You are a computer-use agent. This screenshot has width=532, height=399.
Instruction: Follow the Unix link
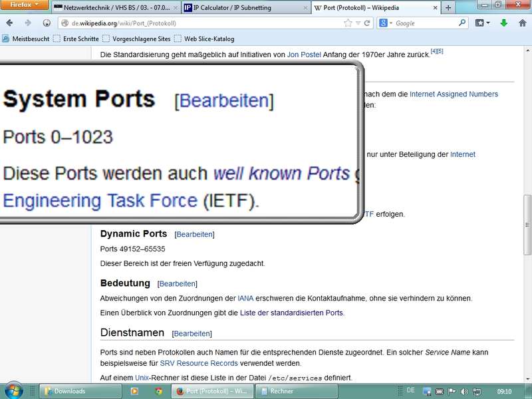[142, 378]
